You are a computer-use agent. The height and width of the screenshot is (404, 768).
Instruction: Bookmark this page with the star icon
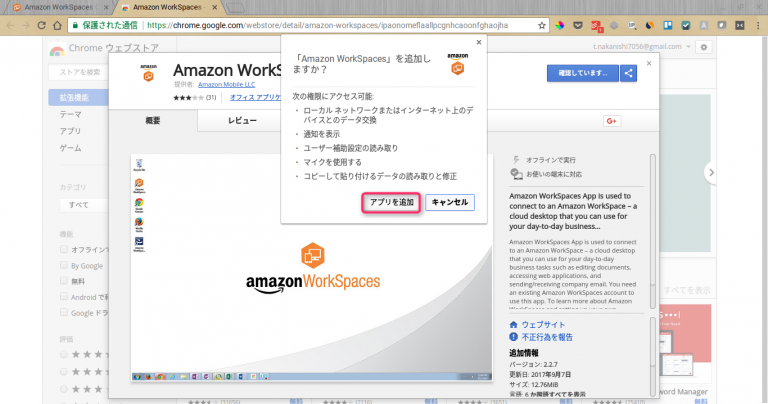(x=541, y=25)
